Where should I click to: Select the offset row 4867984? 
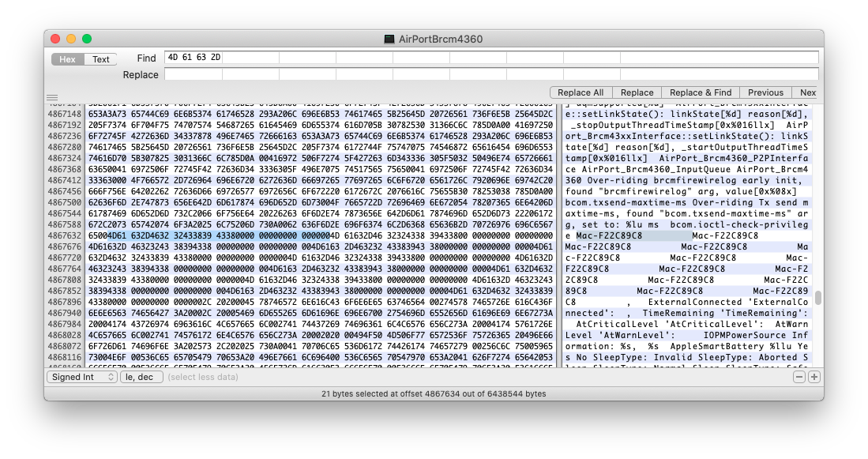click(x=64, y=325)
